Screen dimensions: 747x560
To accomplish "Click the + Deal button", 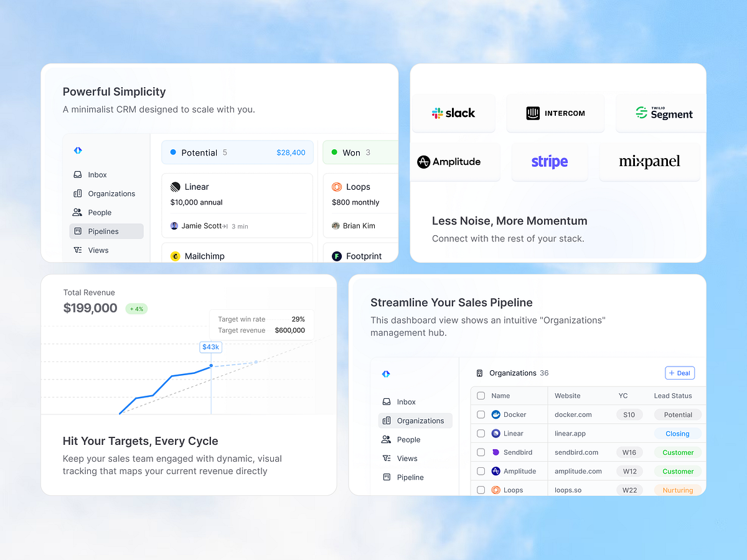I will coord(680,373).
